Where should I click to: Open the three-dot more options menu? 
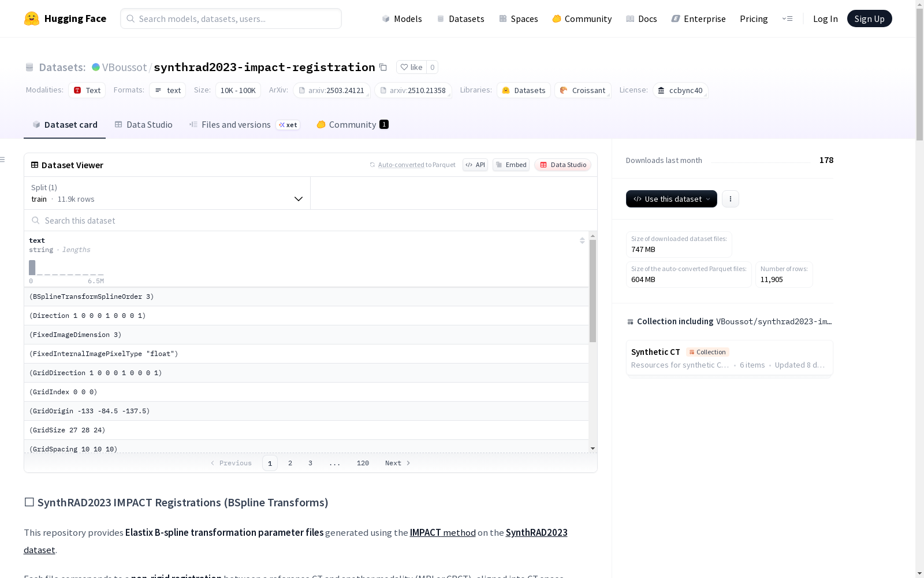730,199
